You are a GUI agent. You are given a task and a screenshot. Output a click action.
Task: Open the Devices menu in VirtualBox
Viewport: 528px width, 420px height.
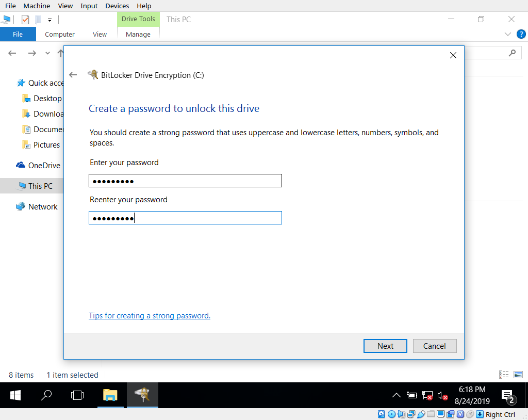[x=117, y=6]
